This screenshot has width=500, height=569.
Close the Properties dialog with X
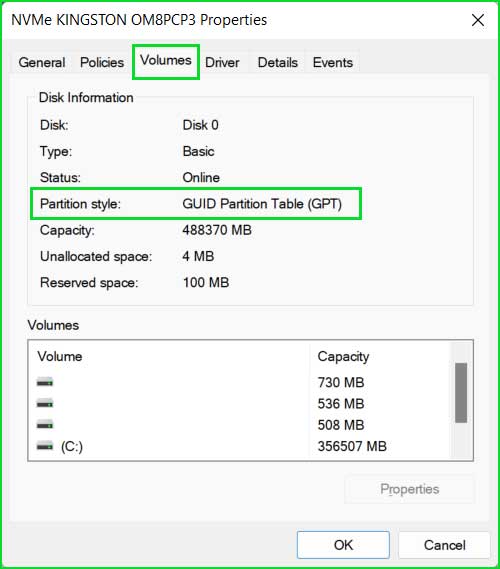(478, 20)
